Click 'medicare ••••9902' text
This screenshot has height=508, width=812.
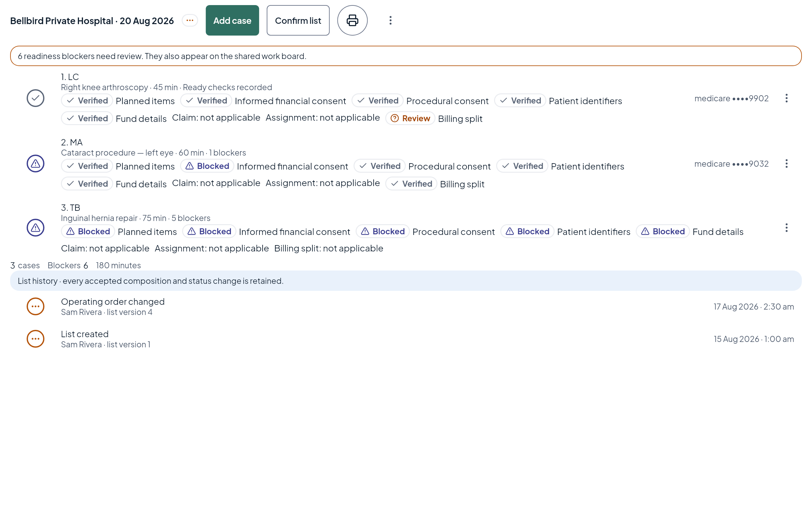731,98
